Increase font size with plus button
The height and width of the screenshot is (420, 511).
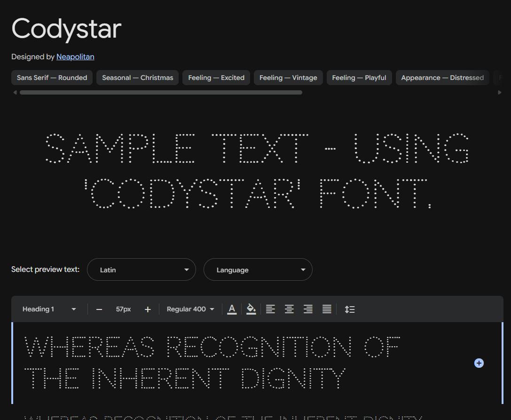148,309
